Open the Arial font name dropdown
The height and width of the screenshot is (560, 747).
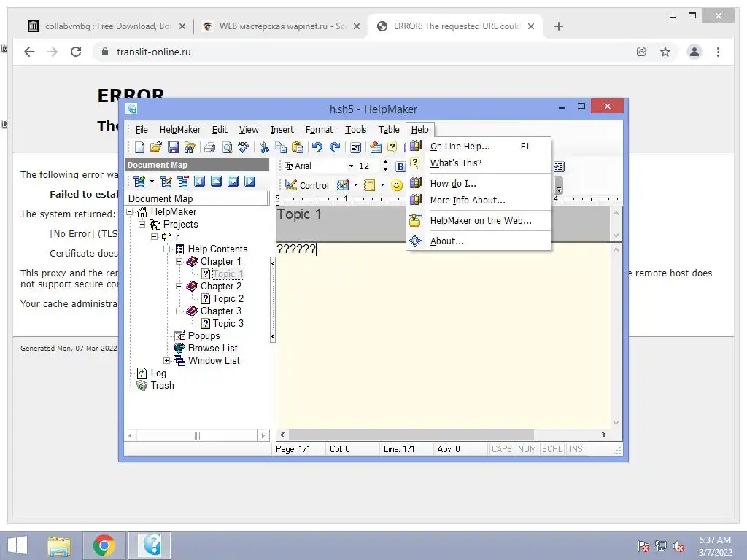pyautogui.click(x=351, y=166)
